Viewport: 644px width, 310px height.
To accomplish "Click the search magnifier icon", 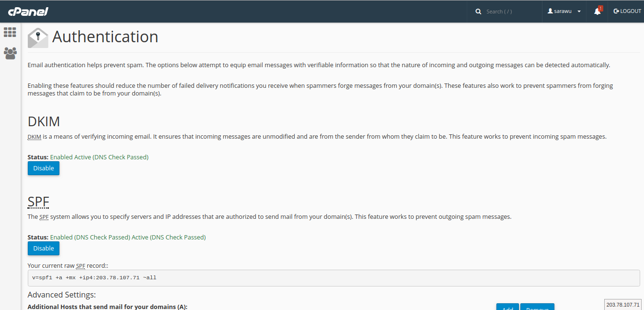I will (478, 12).
